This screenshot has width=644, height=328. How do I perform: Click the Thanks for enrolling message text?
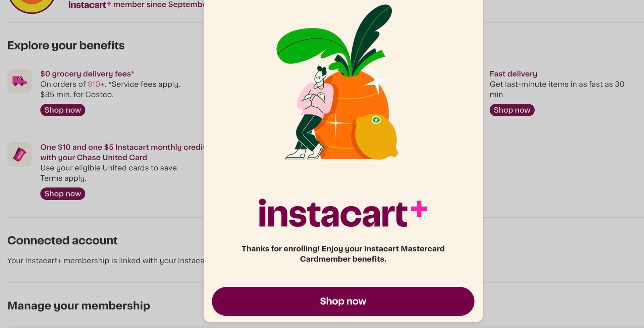pos(343,254)
